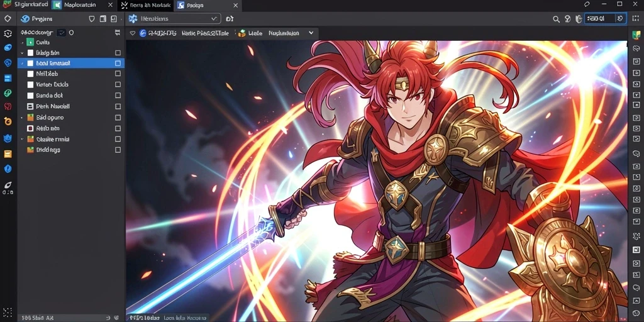Click the flag icon under the panel header

(118, 33)
